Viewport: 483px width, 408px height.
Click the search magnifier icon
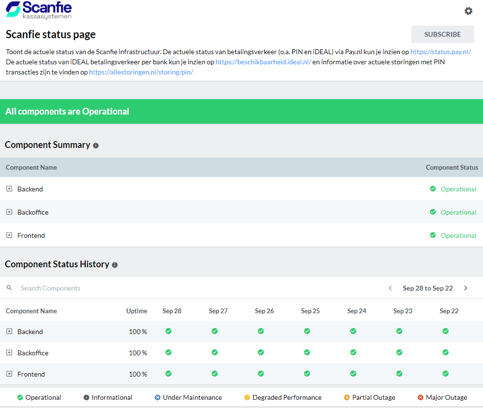click(9, 288)
